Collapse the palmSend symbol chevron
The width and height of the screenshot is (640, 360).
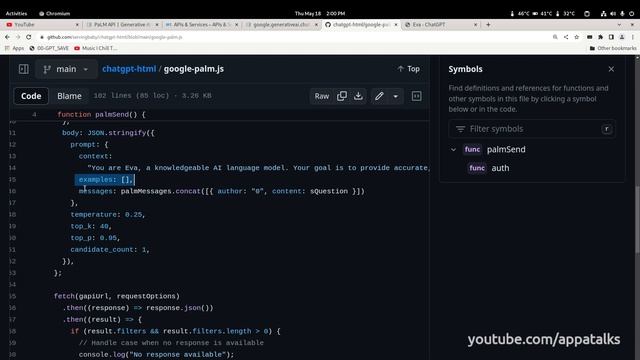click(453, 149)
